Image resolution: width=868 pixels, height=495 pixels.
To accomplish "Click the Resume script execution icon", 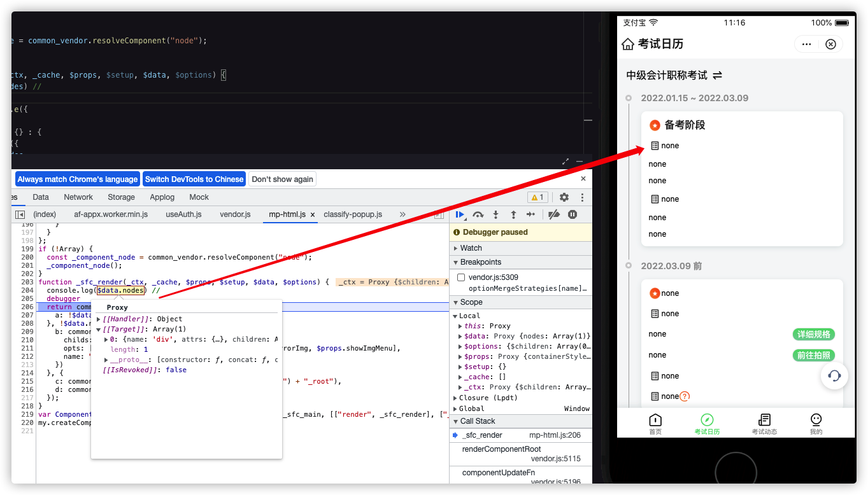I will [x=460, y=214].
